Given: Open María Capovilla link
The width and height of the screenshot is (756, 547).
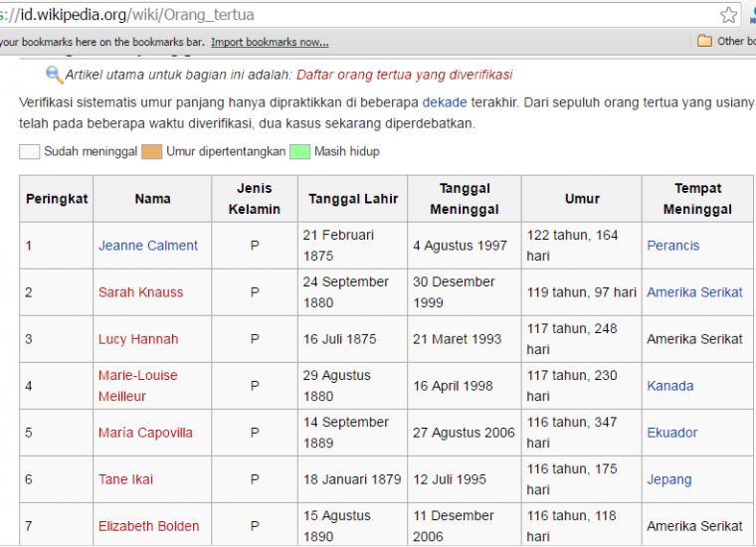Looking at the screenshot, I should coord(145,433).
